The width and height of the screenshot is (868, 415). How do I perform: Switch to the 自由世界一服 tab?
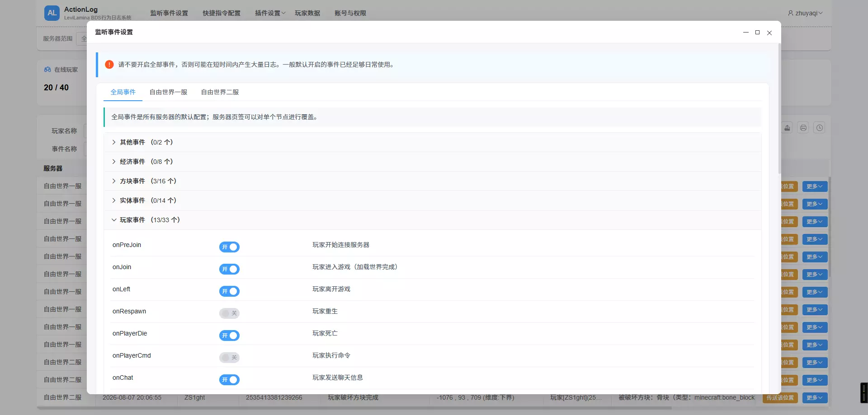pyautogui.click(x=168, y=92)
